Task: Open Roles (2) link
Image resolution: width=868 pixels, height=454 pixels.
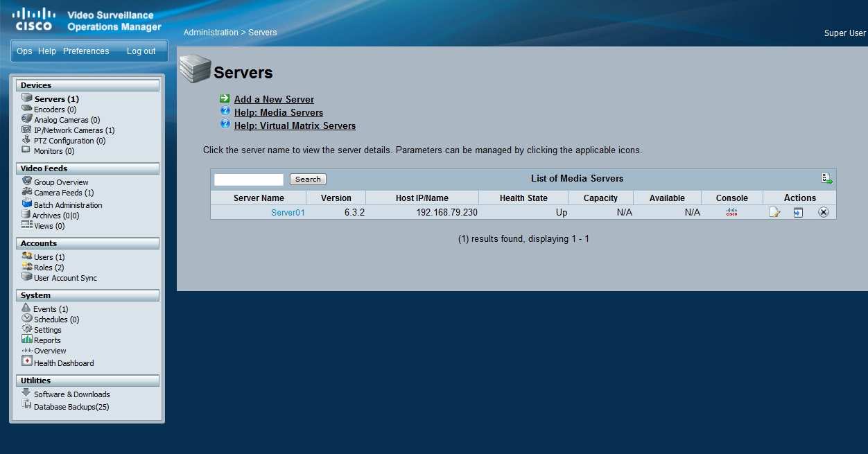Action: pos(49,268)
